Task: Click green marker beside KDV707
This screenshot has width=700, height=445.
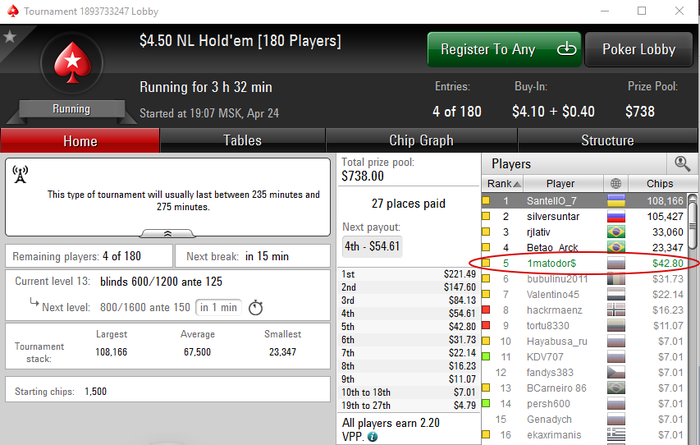Action: pyautogui.click(x=486, y=357)
